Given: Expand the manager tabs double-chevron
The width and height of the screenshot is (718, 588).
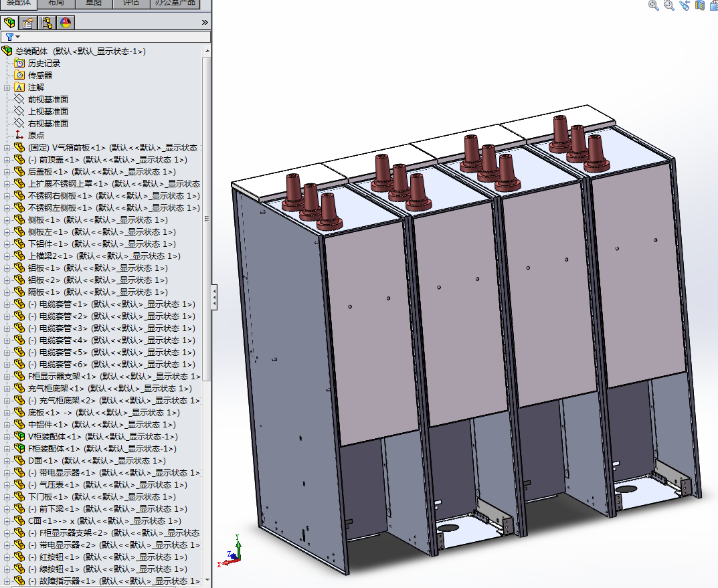Looking at the screenshot, I should pyautogui.click(x=205, y=23).
